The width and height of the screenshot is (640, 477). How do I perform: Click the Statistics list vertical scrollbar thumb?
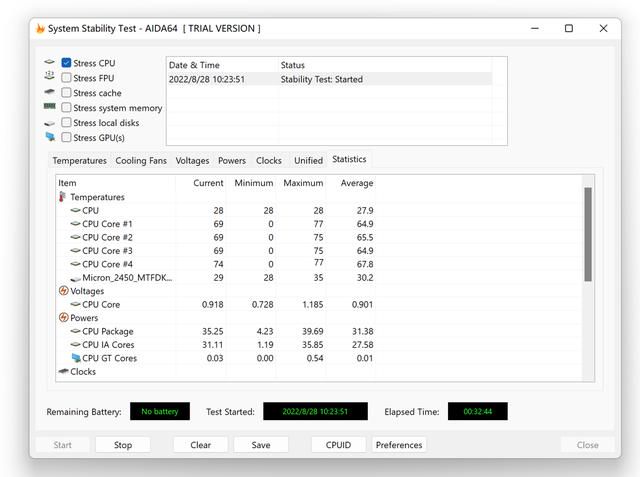coord(588,234)
